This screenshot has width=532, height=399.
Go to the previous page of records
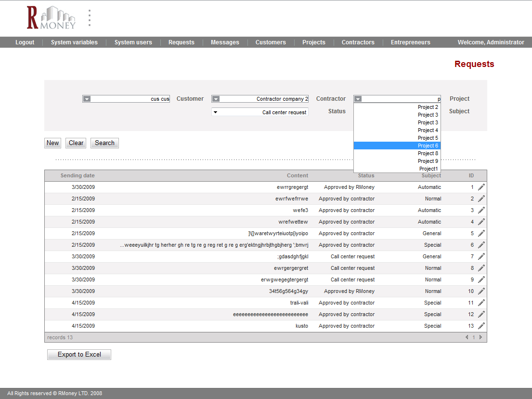[x=467, y=337]
